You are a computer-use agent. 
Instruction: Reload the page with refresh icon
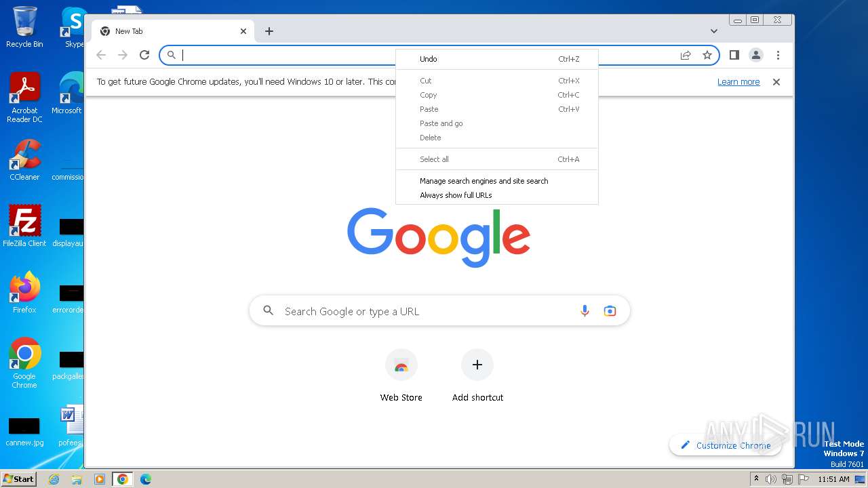click(144, 55)
